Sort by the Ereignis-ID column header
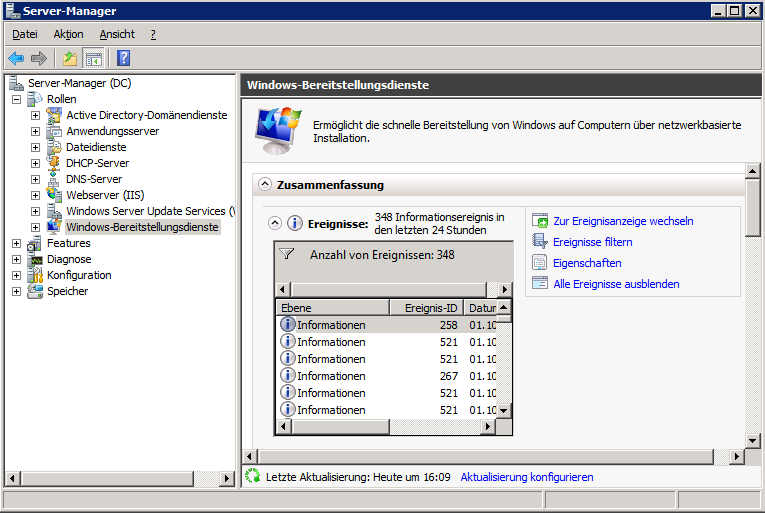 click(x=426, y=308)
